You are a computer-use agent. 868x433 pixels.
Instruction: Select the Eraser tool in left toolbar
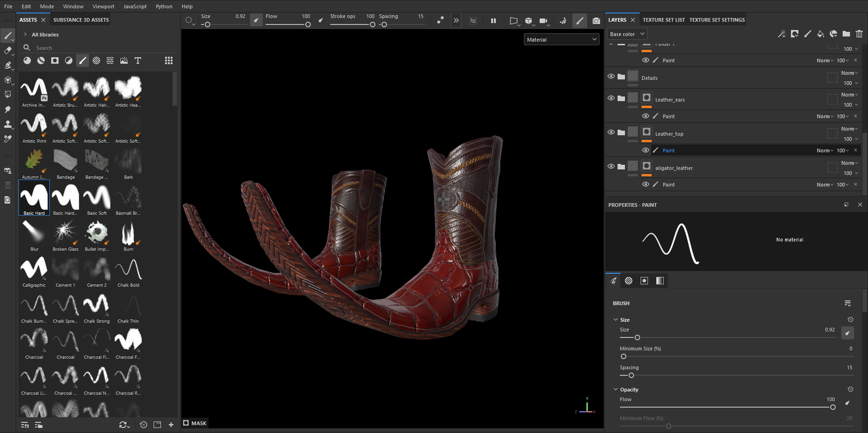[x=8, y=50]
